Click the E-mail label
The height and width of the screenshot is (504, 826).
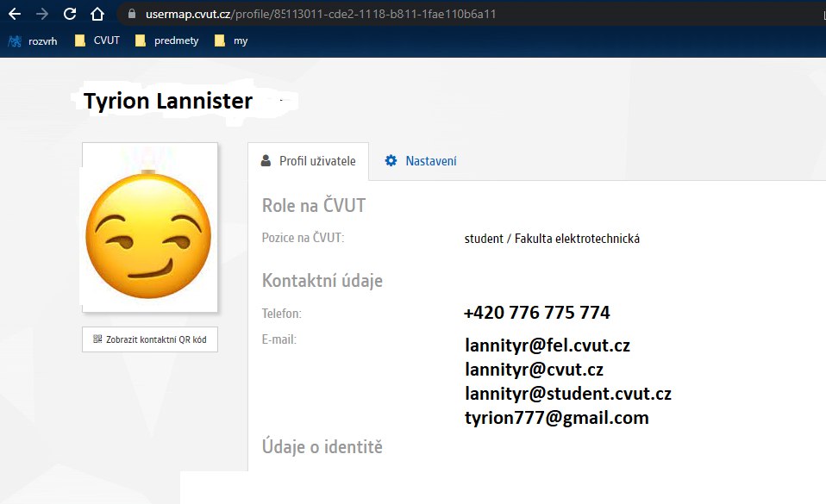click(x=279, y=339)
